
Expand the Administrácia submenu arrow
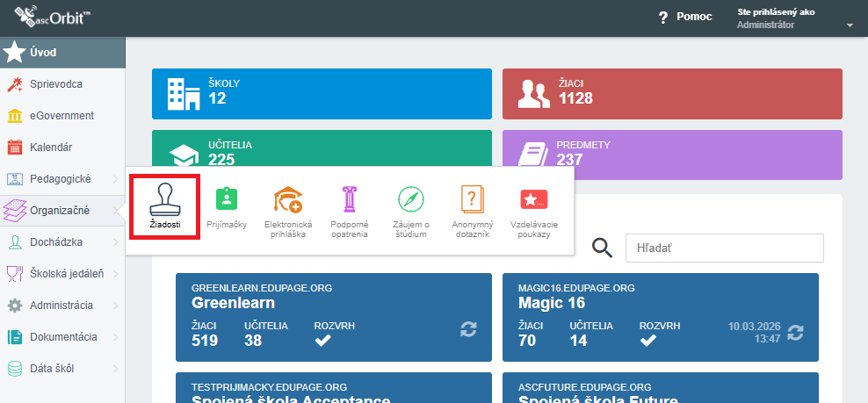pyautogui.click(x=116, y=306)
